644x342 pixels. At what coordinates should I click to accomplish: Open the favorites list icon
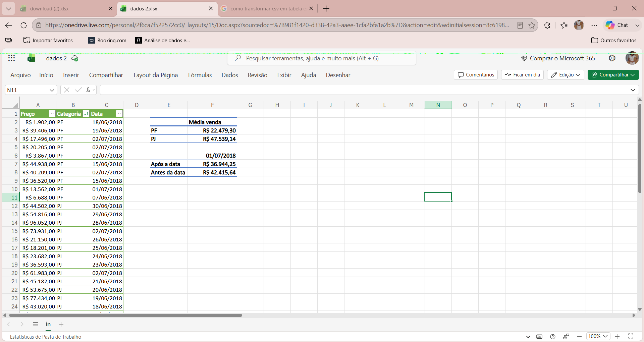click(564, 25)
